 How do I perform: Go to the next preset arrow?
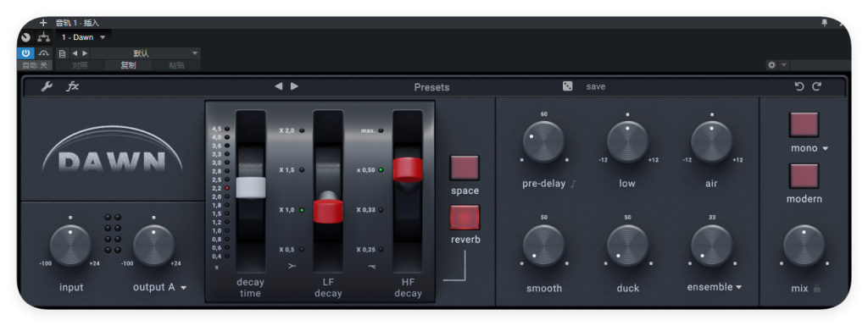294,86
